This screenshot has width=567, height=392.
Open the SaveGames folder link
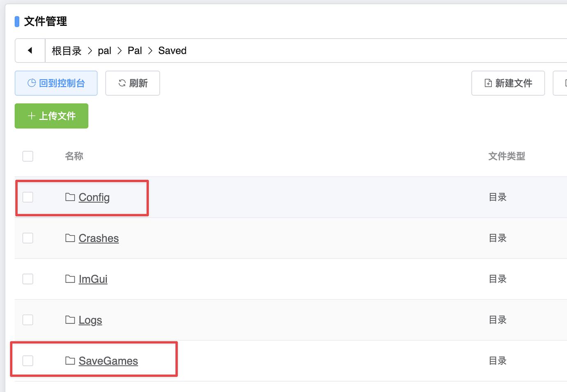(108, 361)
